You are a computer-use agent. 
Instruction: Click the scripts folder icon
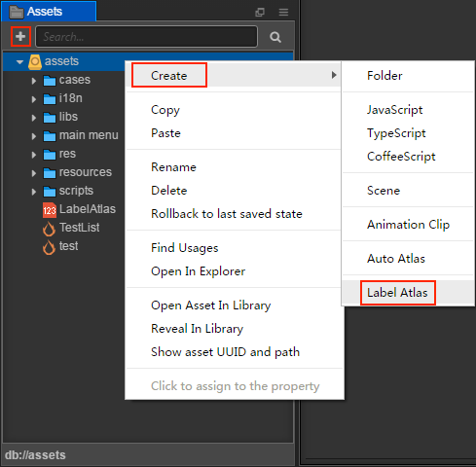point(50,191)
